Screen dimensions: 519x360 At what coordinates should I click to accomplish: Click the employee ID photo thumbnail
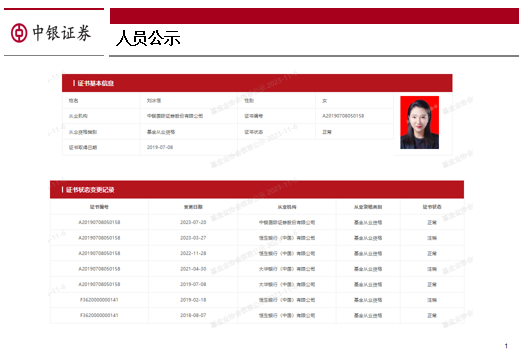419,122
